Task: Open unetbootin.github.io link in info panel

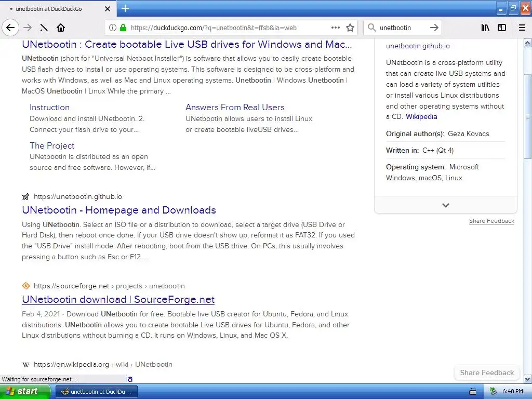Action: (418, 46)
